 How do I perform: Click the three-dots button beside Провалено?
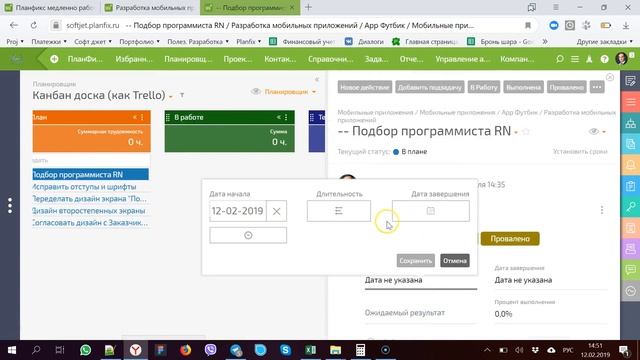(597, 87)
